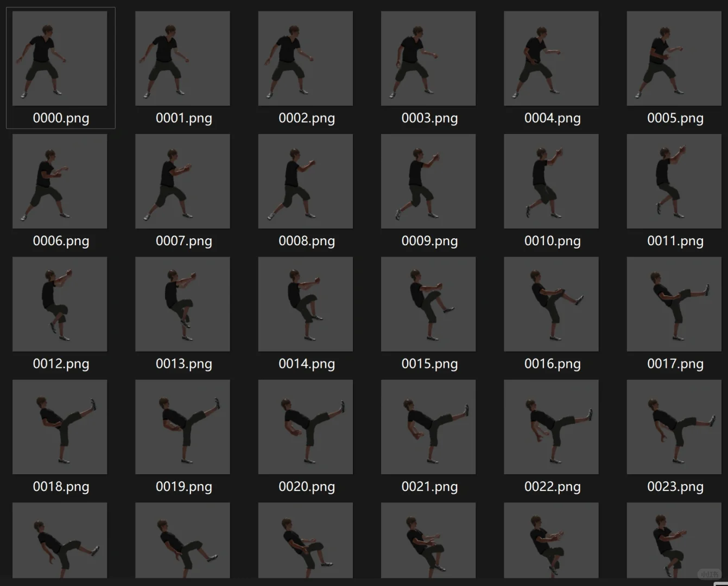Click the "0005.png" file name label
Screen dimensions: 728x586
pos(675,118)
